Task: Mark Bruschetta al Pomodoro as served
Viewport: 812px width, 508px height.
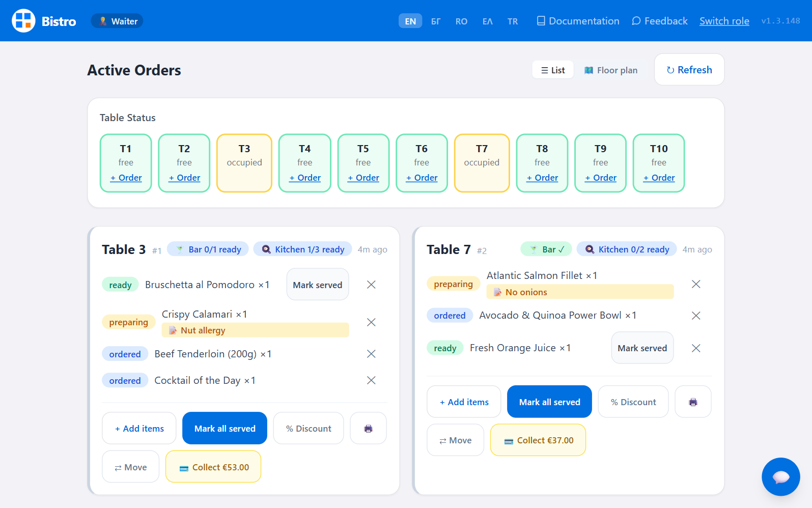Action: point(318,285)
